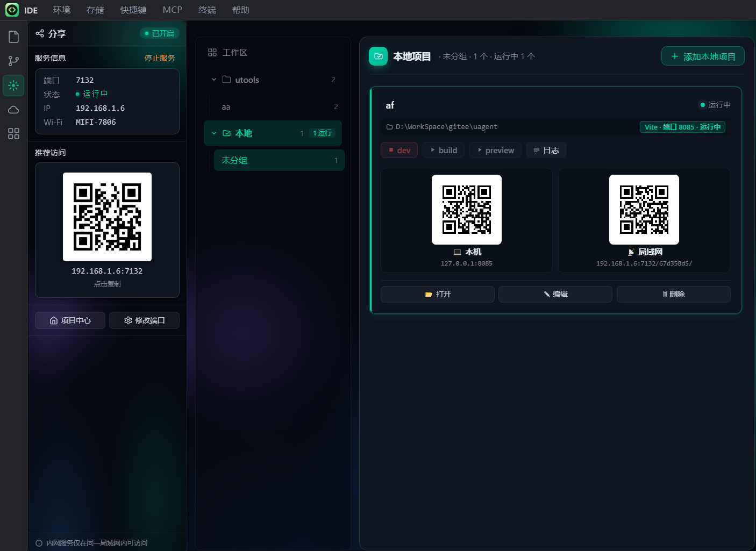Screen dimensions: 756x551
Task: Select the highlighted share service sidebar icon
Action: 13,85
